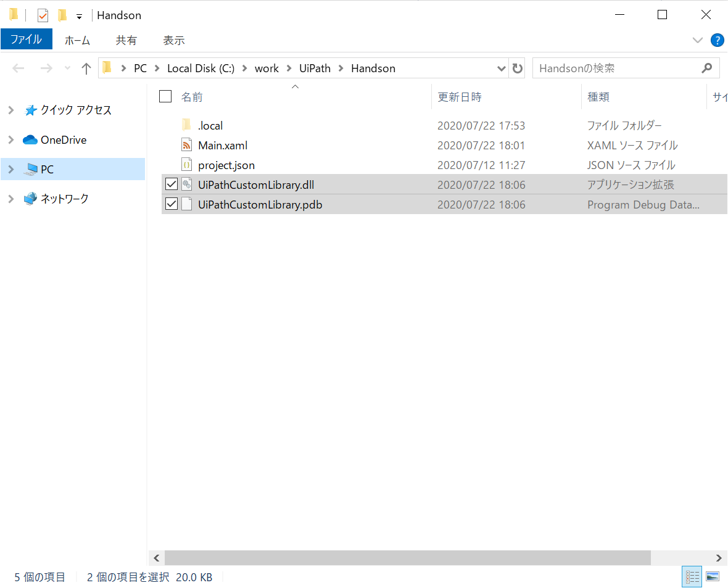Image resolution: width=728 pixels, height=588 pixels.
Task: Select the ネットワーク icon
Action: click(x=31, y=198)
